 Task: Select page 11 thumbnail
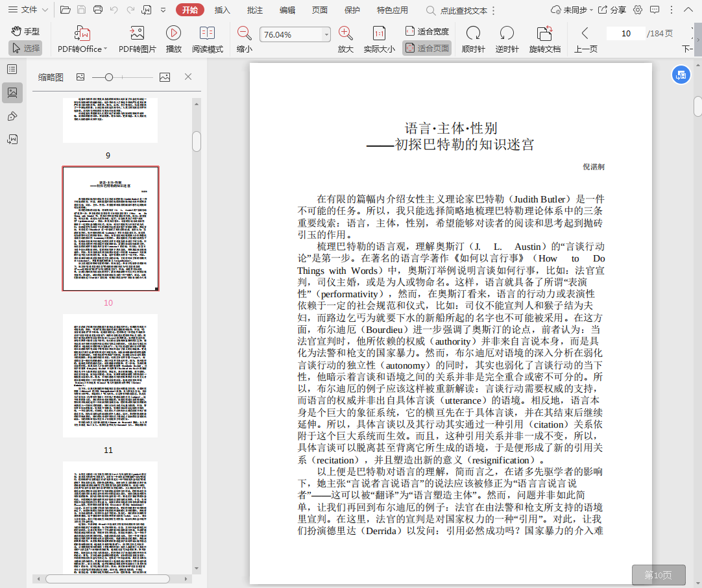click(x=110, y=375)
